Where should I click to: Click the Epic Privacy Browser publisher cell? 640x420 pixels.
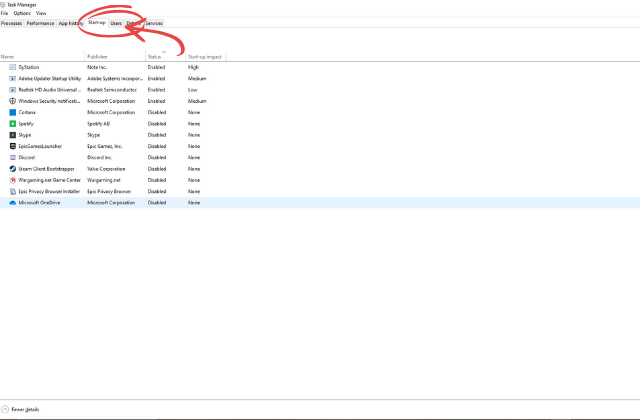(109, 191)
